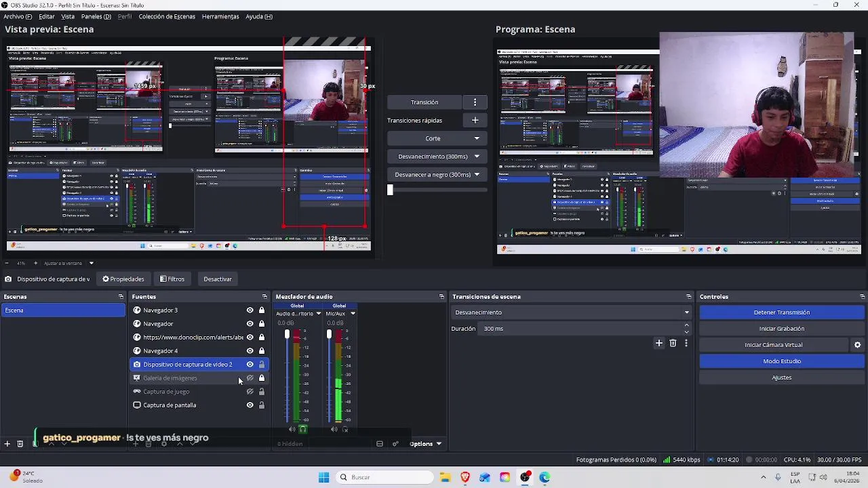The width and height of the screenshot is (868, 488).
Task: Open File Explorer from taskbar
Action: (x=445, y=477)
